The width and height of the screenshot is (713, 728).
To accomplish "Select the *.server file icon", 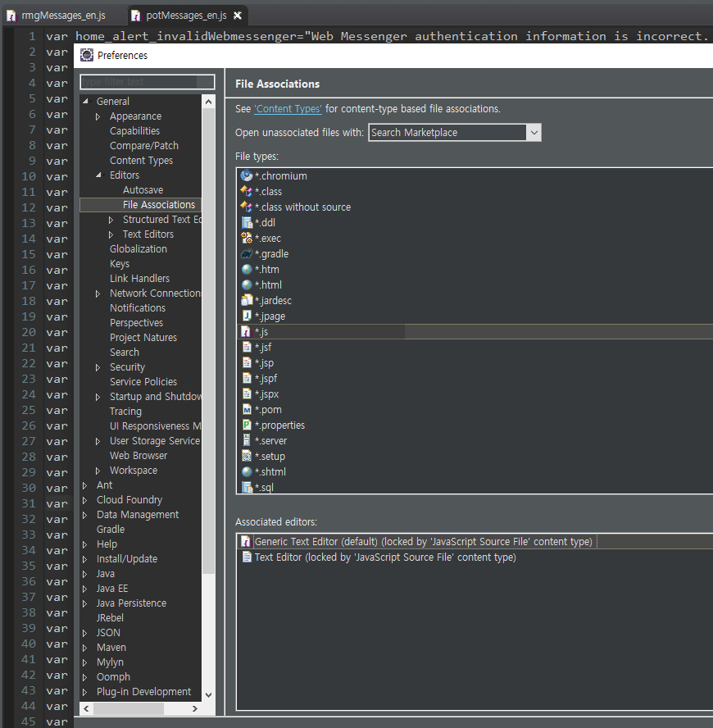I will pyautogui.click(x=247, y=440).
